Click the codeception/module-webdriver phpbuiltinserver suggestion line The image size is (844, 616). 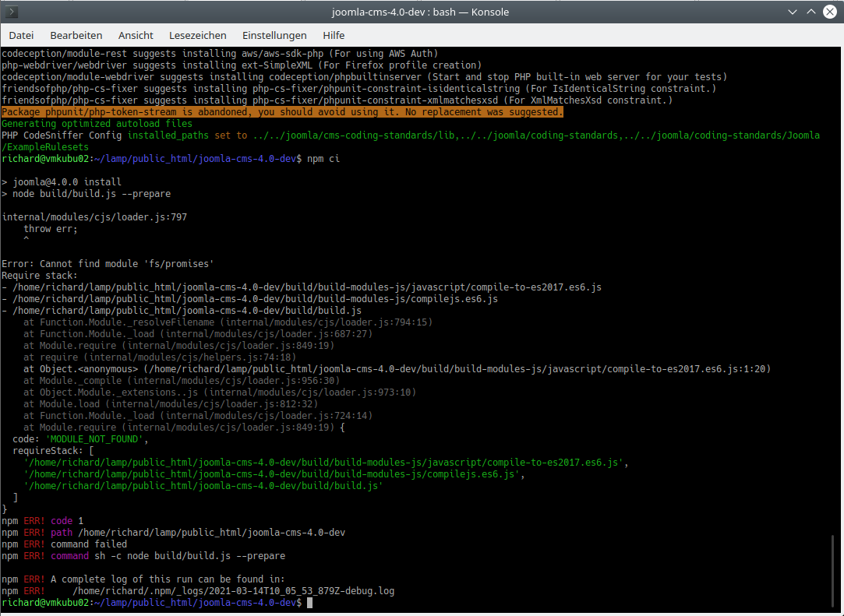pyautogui.click(x=365, y=77)
